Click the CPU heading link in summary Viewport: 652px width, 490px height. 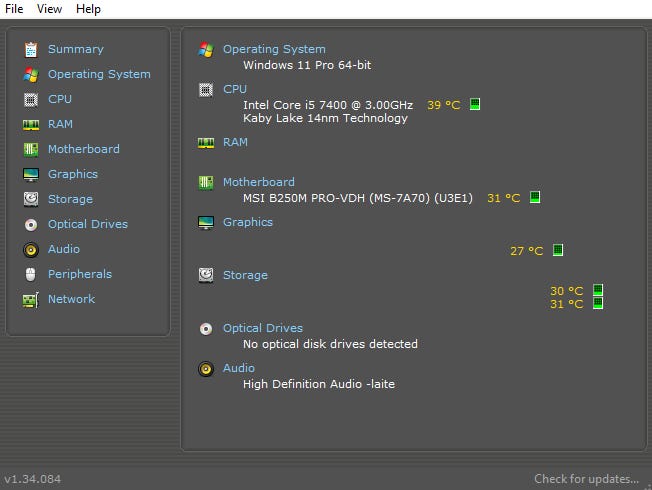click(235, 89)
